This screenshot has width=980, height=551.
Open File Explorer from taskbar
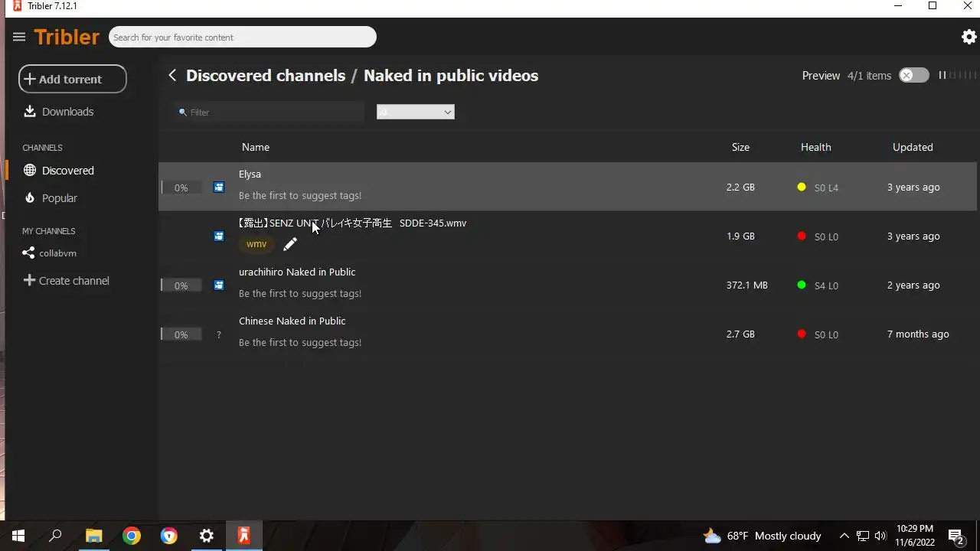click(x=94, y=536)
